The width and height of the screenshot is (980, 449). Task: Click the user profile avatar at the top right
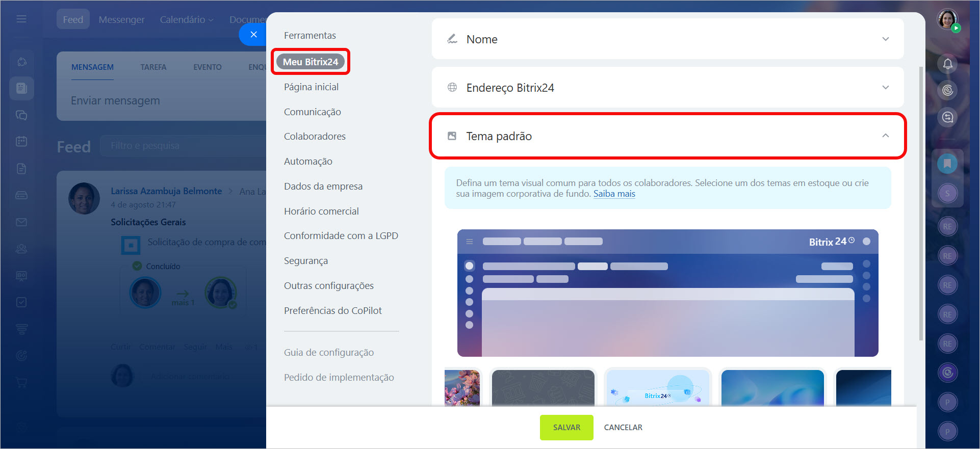click(947, 19)
